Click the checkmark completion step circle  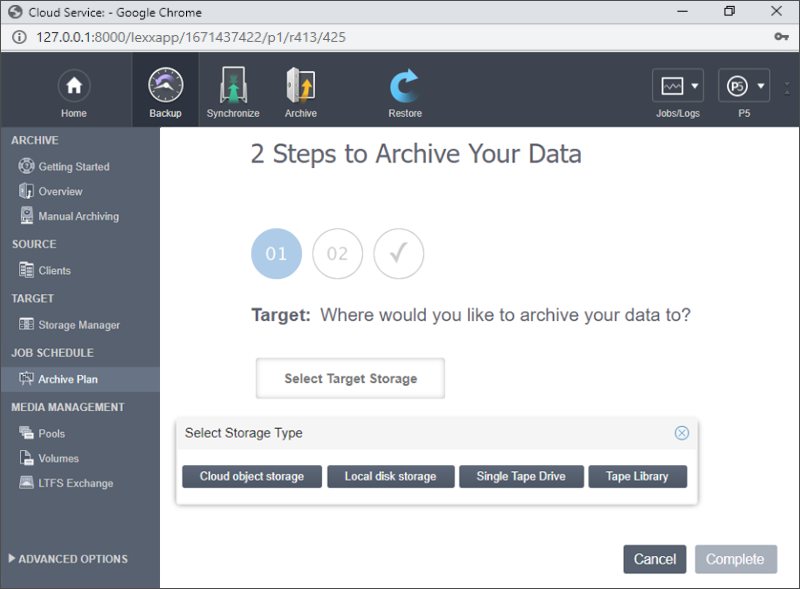point(398,254)
